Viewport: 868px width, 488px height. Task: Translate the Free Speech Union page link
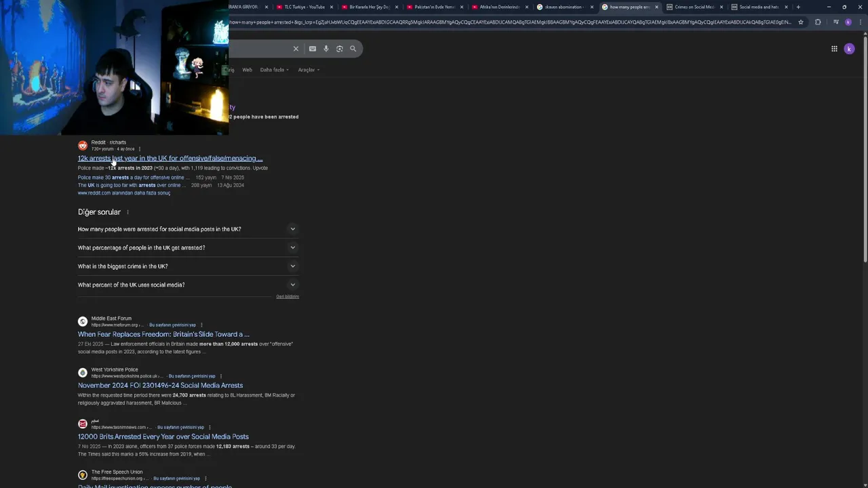176,479
